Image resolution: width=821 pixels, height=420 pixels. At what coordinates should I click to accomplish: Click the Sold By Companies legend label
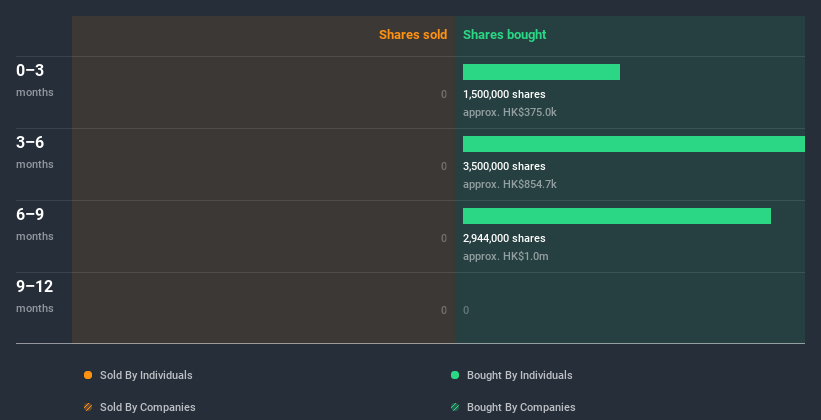click(x=148, y=407)
